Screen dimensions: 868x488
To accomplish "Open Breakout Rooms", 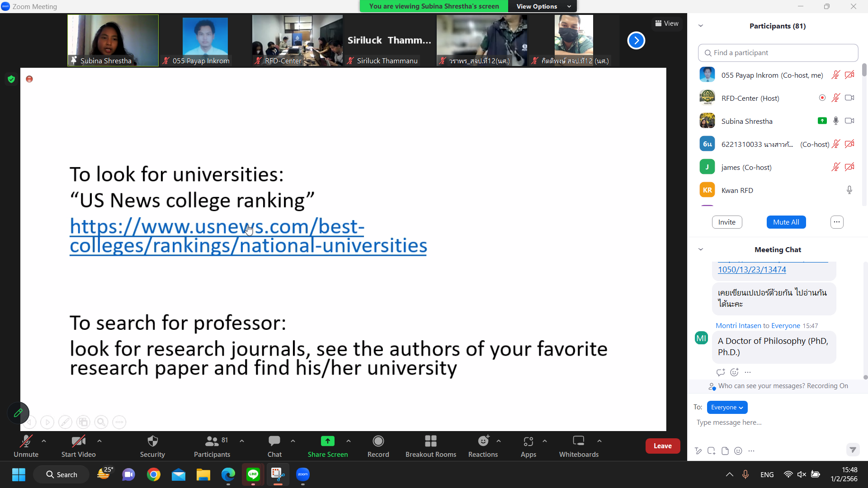I will (x=430, y=441).
